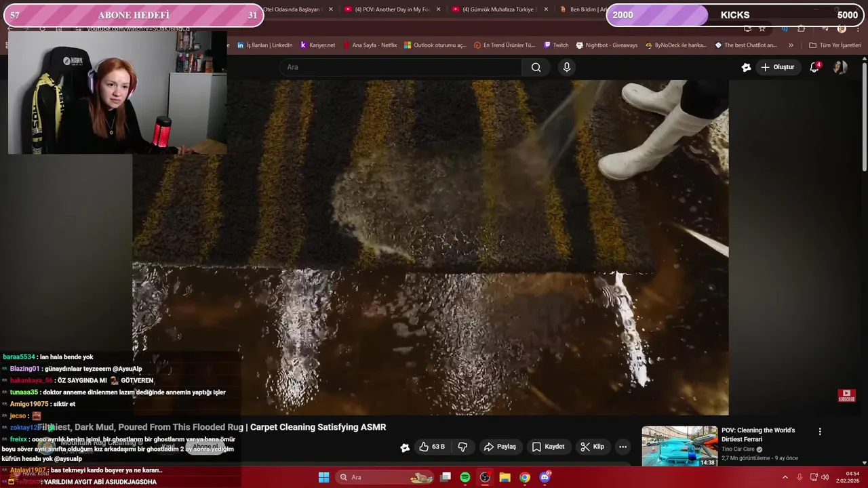Click chat username Amigo19075

pos(29,404)
